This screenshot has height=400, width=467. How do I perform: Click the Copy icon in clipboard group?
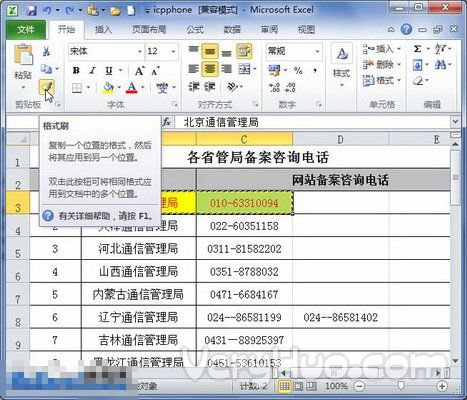pyautogui.click(x=46, y=69)
